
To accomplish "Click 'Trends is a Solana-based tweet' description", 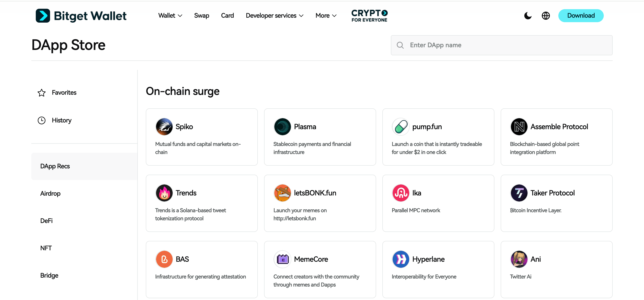I will click(x=190, y=214).
